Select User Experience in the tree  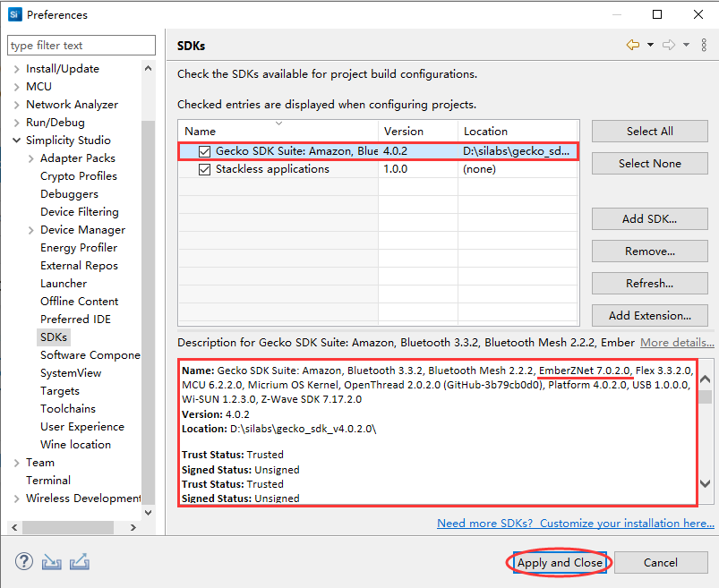[82, 427]
